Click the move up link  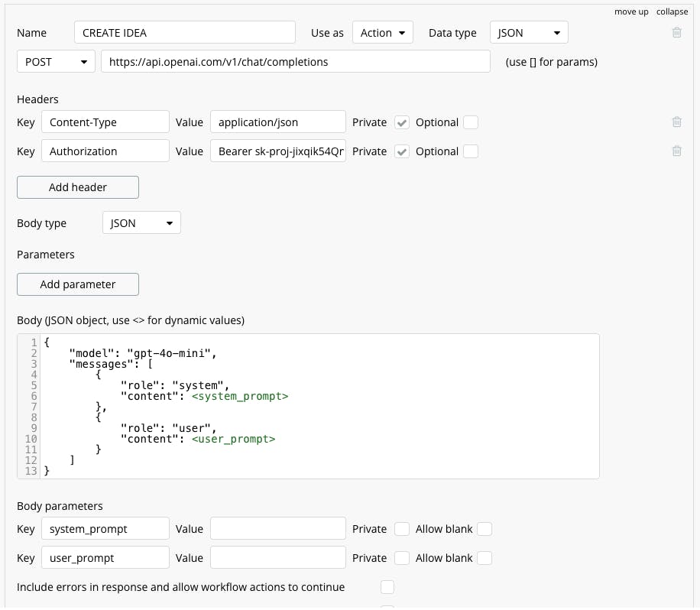click(x=631, y=11)
